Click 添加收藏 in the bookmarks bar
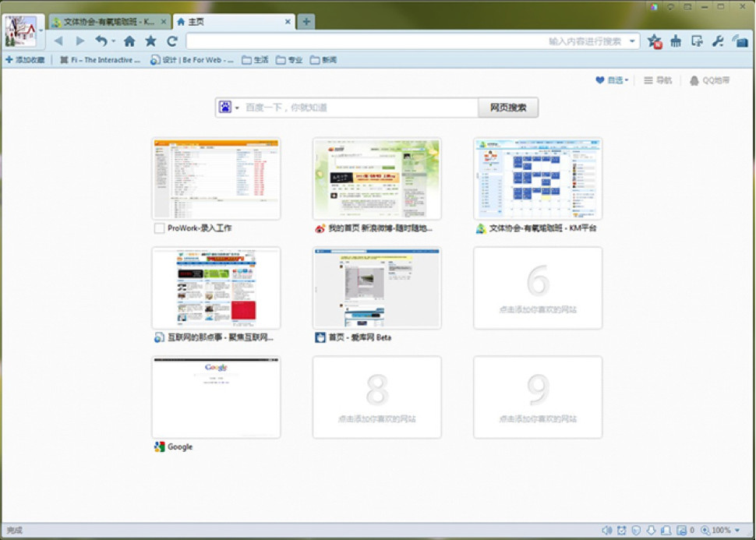The height and width of the screenshot is (540, 756). point(25,60)
